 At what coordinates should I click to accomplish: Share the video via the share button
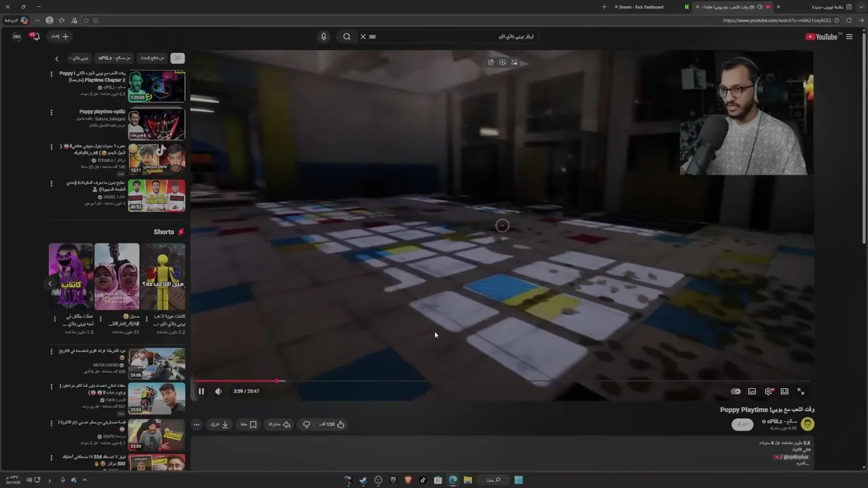pos(279,424)
